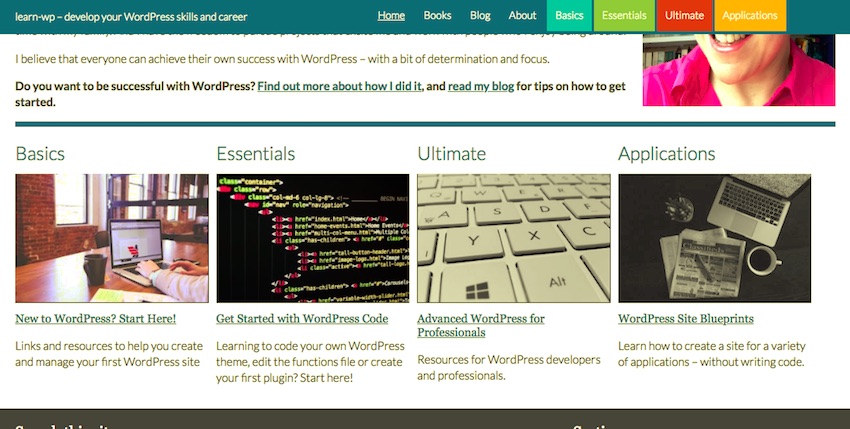Open 'New to WordPress? Start Here!' link
Screen dimensions: 850x429
pos(96,319)
